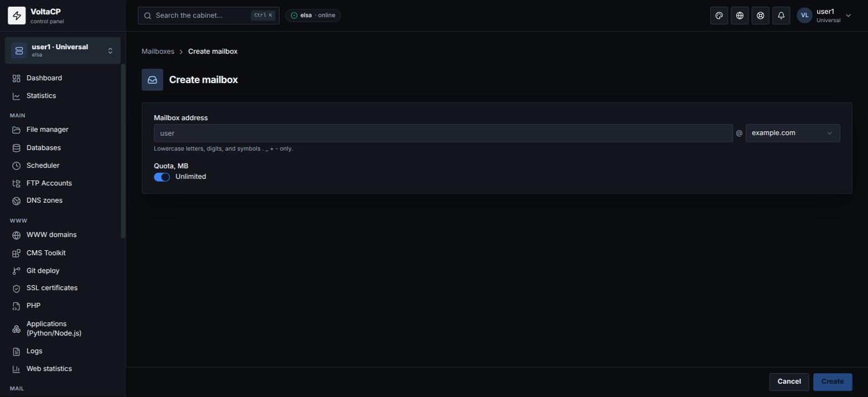
Task: Expand the user1 account menu
Action: click(824, 16)
